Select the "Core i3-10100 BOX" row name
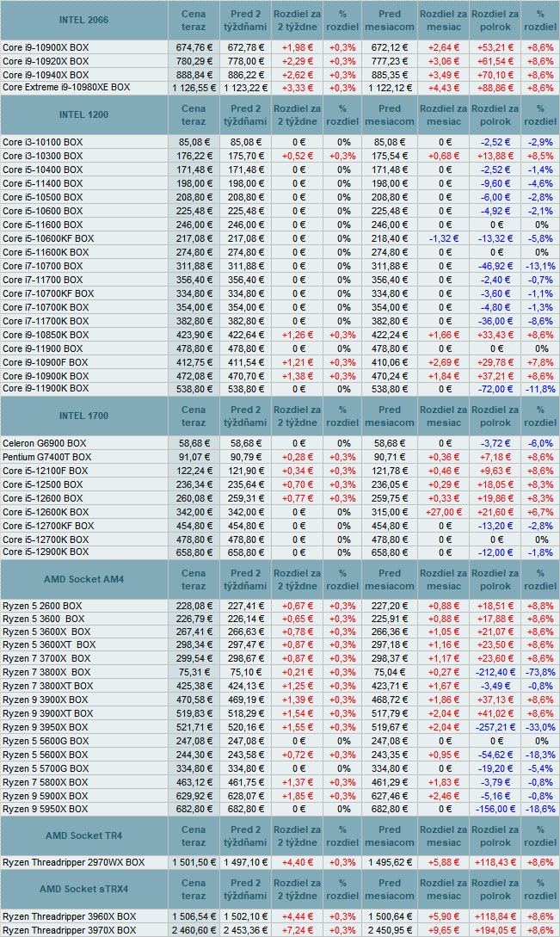 (x=42, y=142)
